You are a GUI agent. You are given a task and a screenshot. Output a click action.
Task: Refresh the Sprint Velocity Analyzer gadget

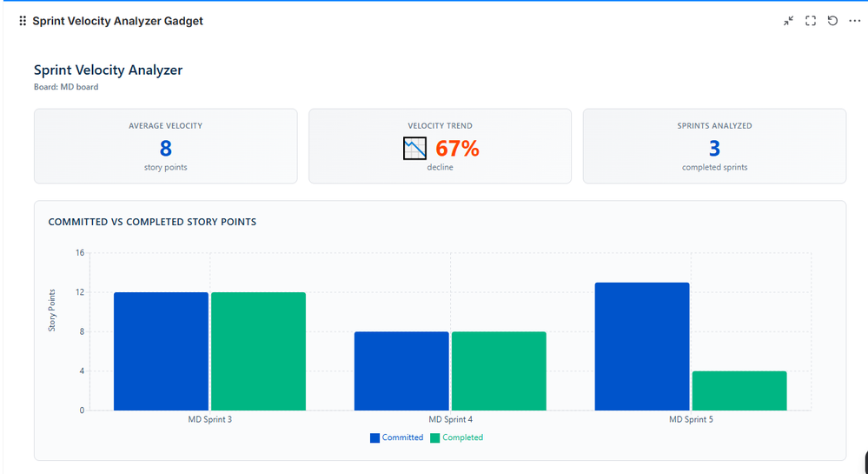click(x=832, y=21)
